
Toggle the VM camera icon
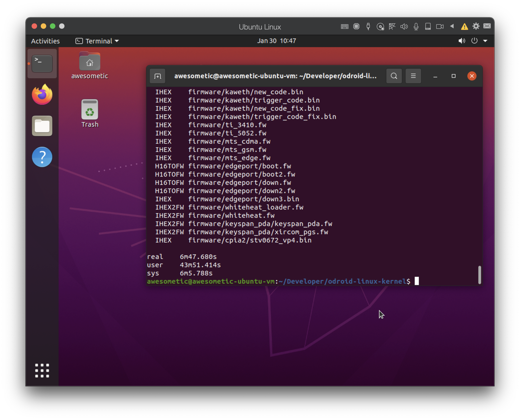pyautogui.click(x=440, y=26)
